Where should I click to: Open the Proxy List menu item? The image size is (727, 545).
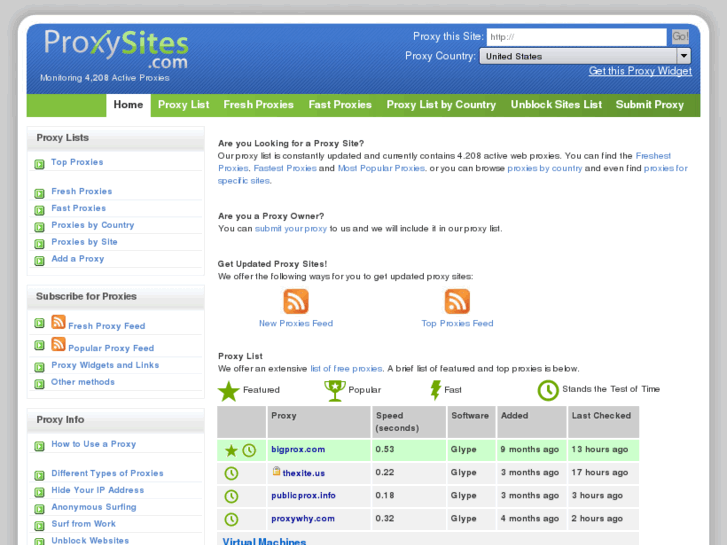pyautogui.click(x=184, y=105)
